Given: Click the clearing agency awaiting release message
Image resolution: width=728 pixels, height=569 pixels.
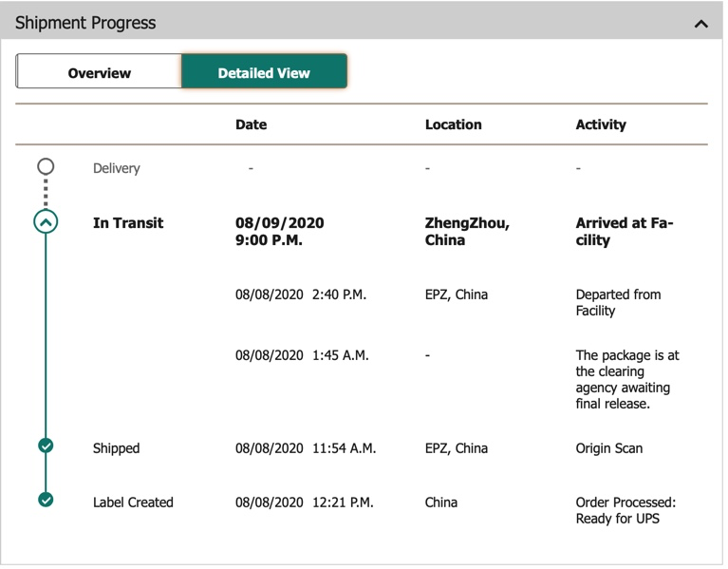Looking at the screenshot, I should (x=627, y=380).
